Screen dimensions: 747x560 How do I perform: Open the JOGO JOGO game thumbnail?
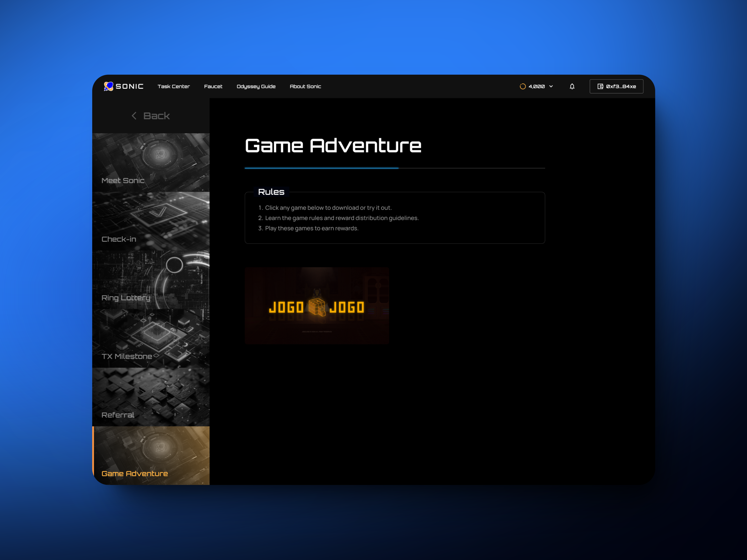click(x=317, y=306)
